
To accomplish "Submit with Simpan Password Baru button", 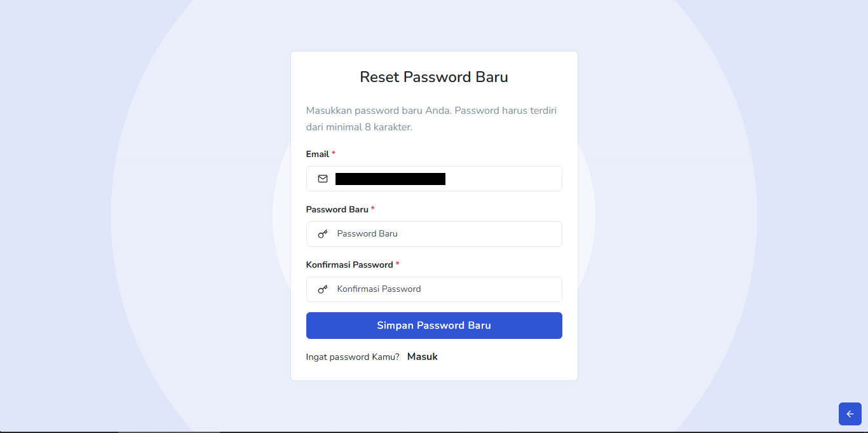I will [434, 326].
